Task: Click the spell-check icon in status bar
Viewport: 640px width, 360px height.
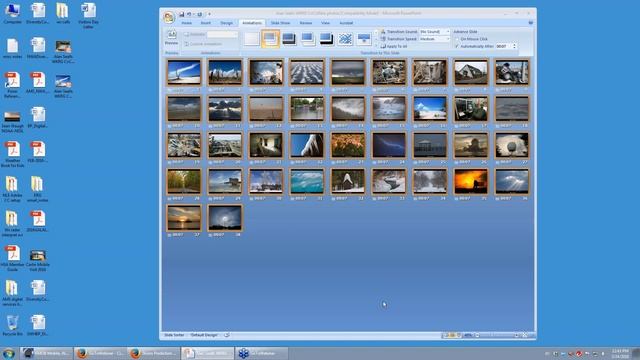Action: pos(227,335)
